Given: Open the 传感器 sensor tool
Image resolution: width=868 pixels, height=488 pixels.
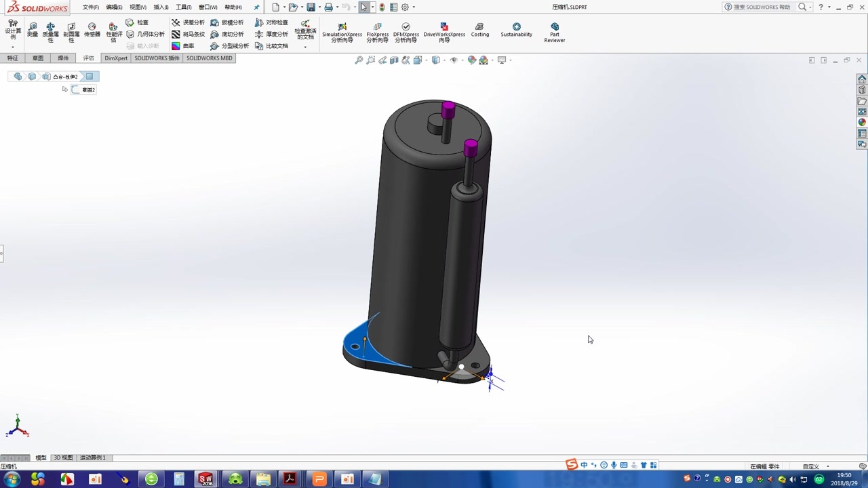Looking at the screenshot, I should tap(92, 29).
